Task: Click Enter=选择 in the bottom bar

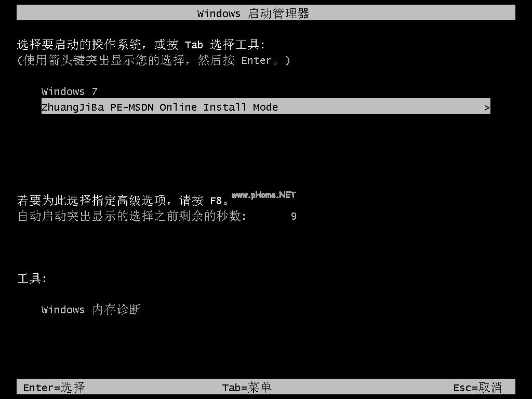Action: pos(54,387)
